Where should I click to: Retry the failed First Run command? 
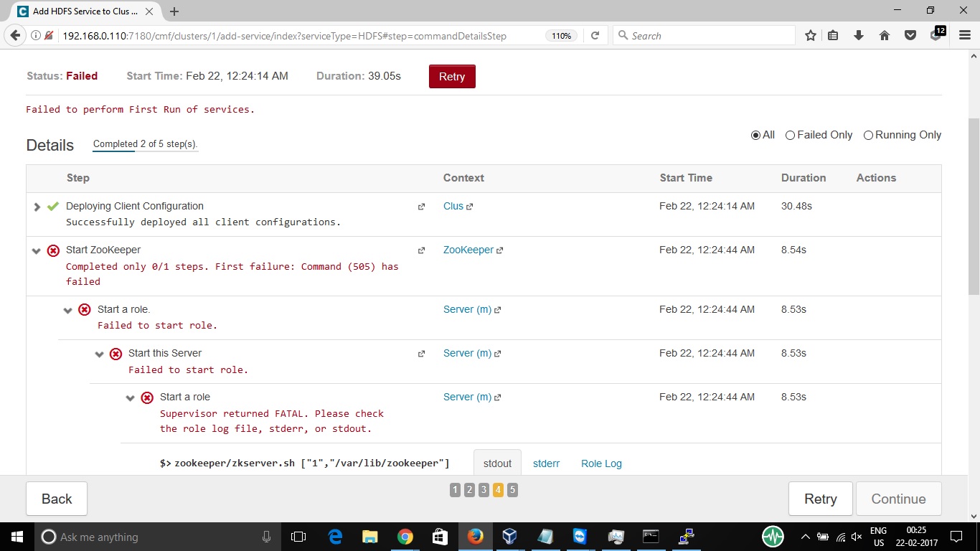click(x=452, y=76)
